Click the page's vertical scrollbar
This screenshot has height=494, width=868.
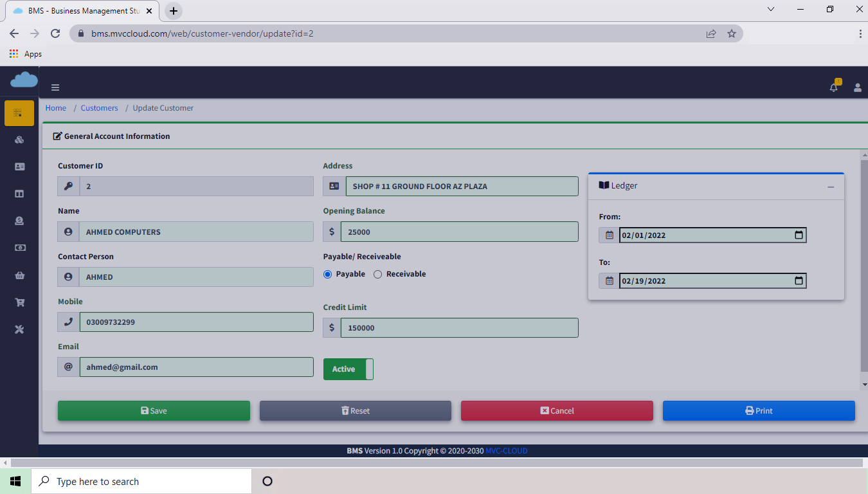click(863, 257)
